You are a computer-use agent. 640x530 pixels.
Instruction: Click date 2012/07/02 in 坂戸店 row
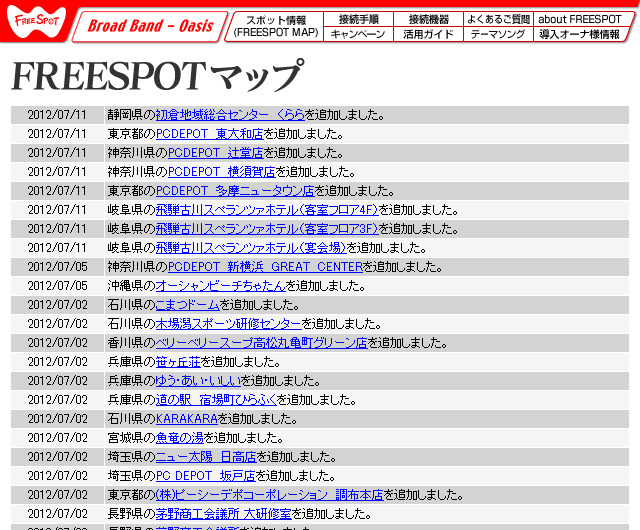57,476
